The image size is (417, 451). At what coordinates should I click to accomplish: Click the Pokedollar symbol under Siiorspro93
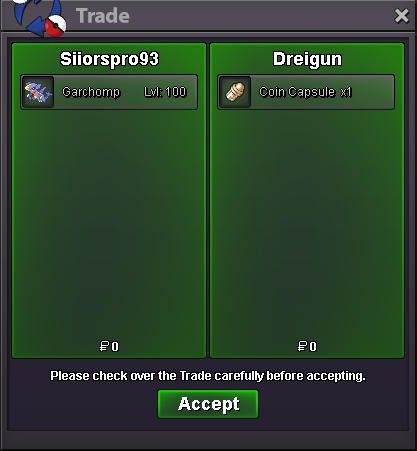point(104,346)
